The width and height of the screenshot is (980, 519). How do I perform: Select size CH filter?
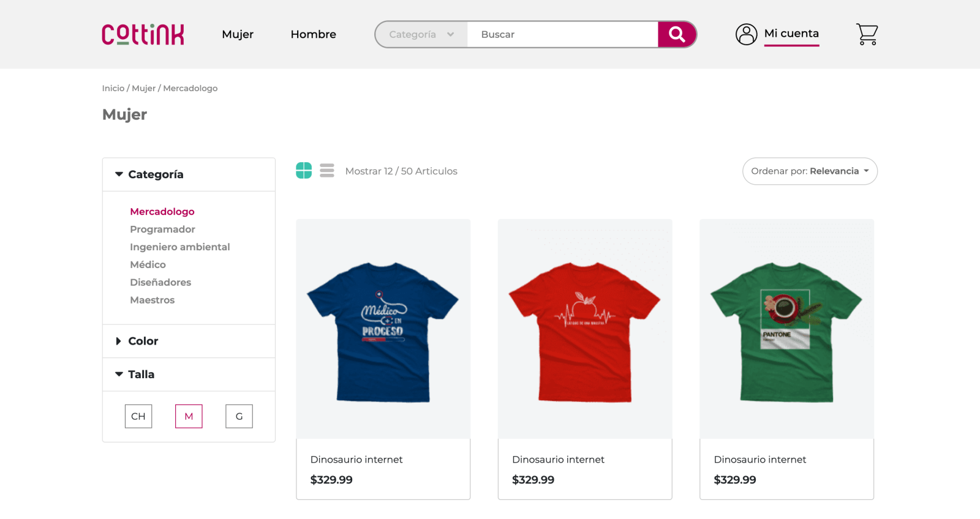138,416
